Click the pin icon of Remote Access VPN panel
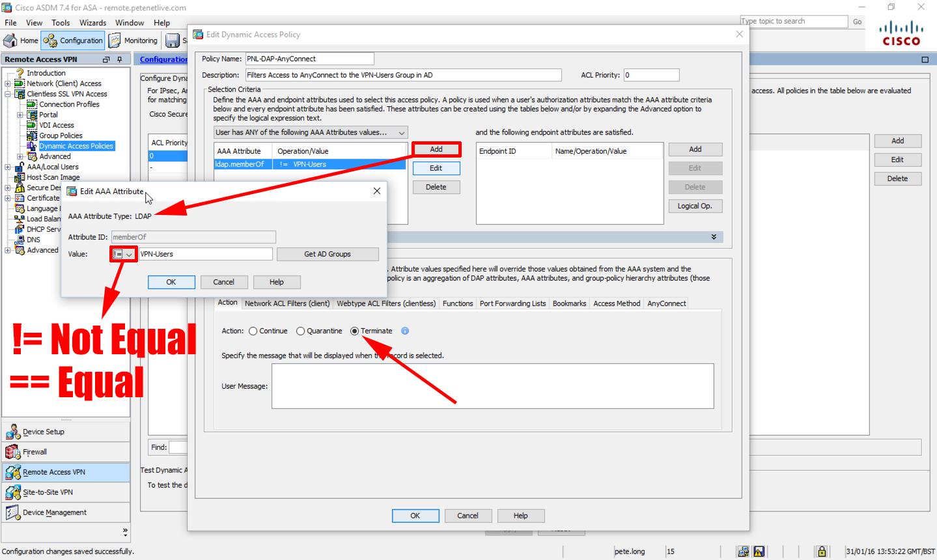The width and height of the screenshot is (937, 560). tap(120, 59)
